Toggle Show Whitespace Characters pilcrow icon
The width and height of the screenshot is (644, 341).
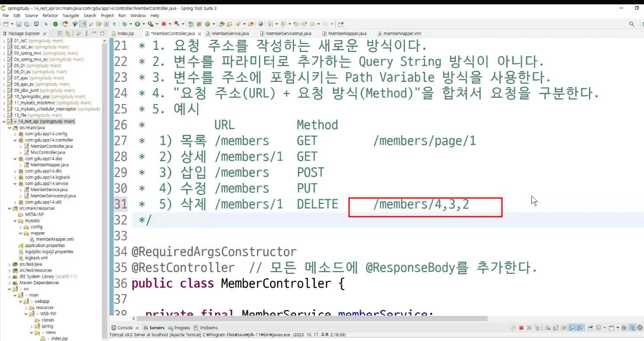pyautogui.click(x=114, y=24)
